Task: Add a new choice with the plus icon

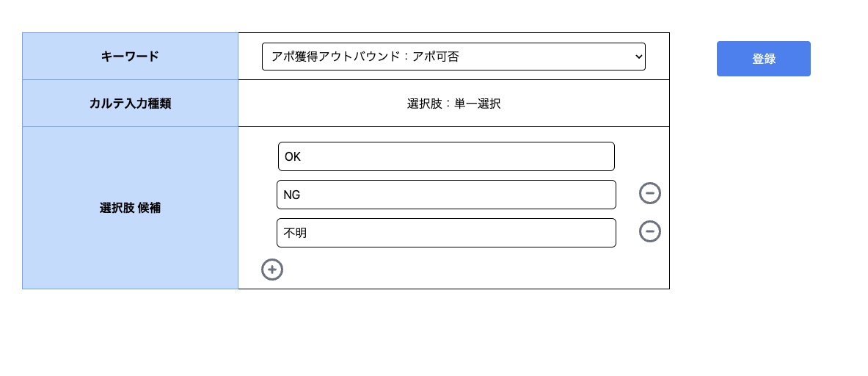Action: pyautogui.click(x=272, y=270)
